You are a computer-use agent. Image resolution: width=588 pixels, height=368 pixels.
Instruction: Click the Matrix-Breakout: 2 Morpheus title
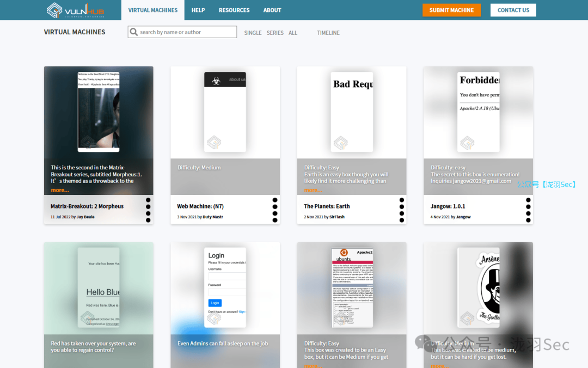point(87,206)
